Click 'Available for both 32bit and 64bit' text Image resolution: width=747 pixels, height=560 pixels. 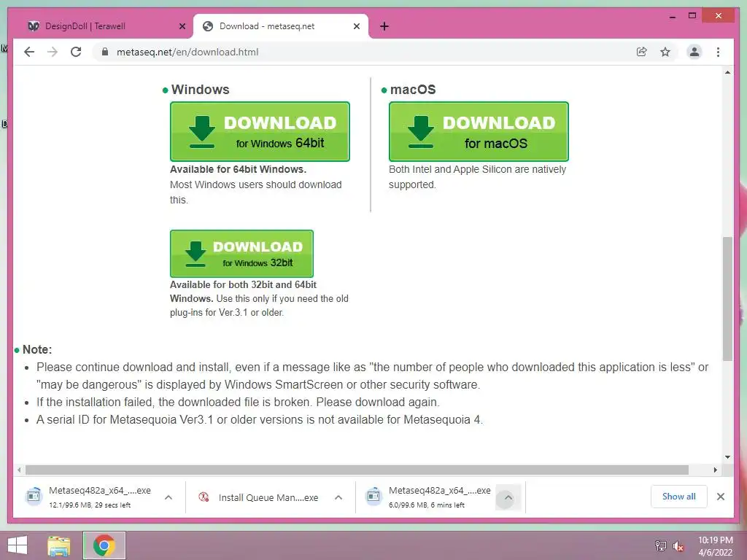coord(243,285)
